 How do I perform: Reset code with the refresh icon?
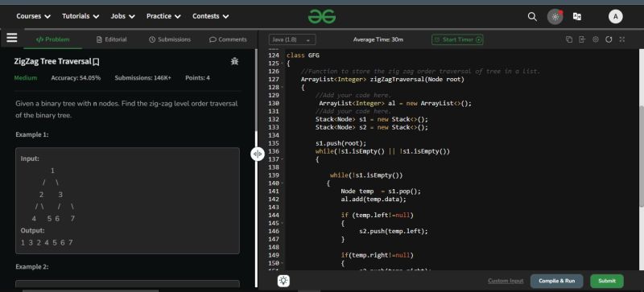pyautogui.click(x=609, y=39)
